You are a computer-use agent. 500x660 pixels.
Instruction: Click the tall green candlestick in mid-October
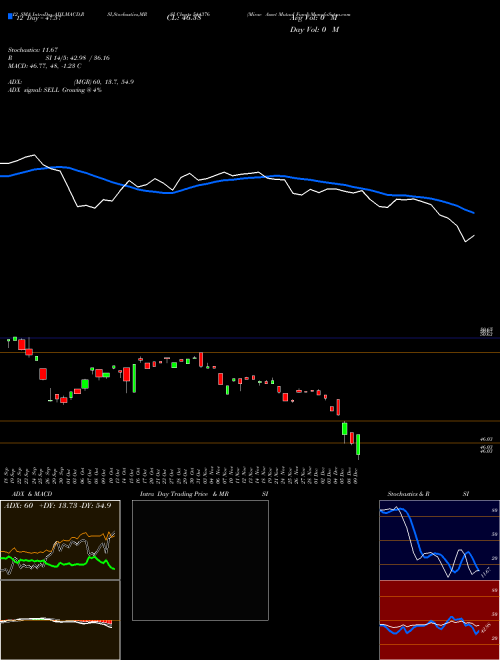[x=134, y=378]
